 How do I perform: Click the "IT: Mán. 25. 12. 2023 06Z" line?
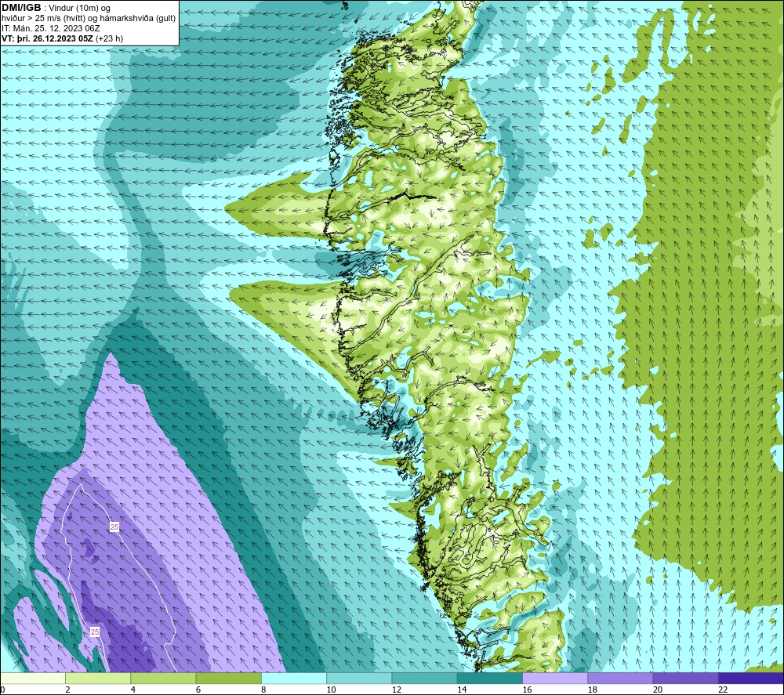tap(50, 28)
